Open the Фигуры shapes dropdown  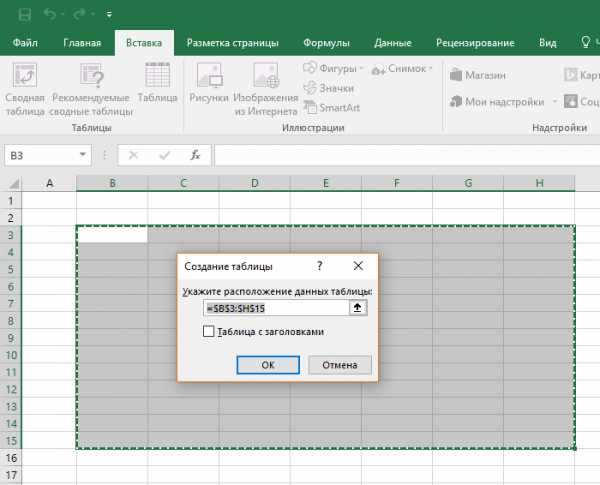[x=333, y=69]
